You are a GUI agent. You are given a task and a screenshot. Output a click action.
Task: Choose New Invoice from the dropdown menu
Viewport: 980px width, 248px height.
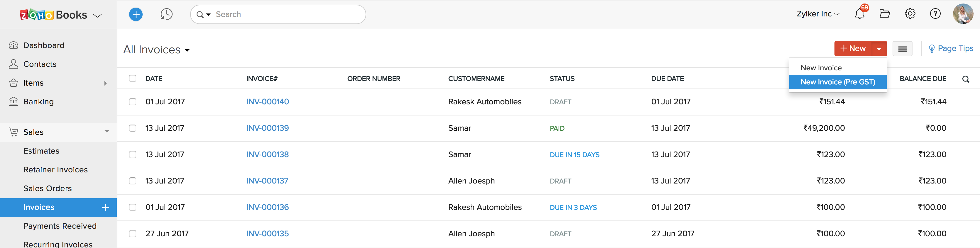(x=821, y=68)
